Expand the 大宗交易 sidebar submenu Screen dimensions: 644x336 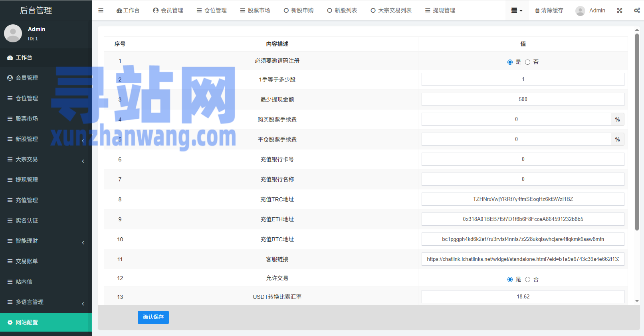coord(83,161)
